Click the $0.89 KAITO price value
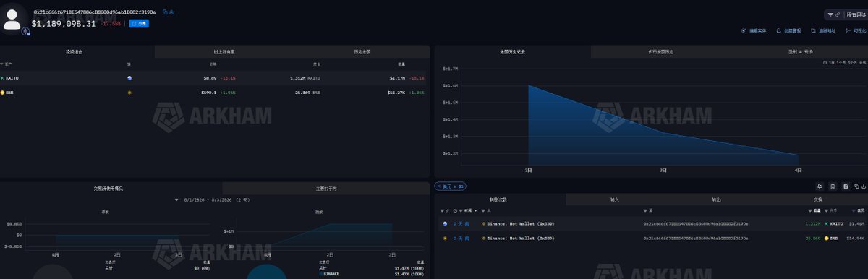The width and height of the screenshot is (868, 279). (x=210, y=77)
